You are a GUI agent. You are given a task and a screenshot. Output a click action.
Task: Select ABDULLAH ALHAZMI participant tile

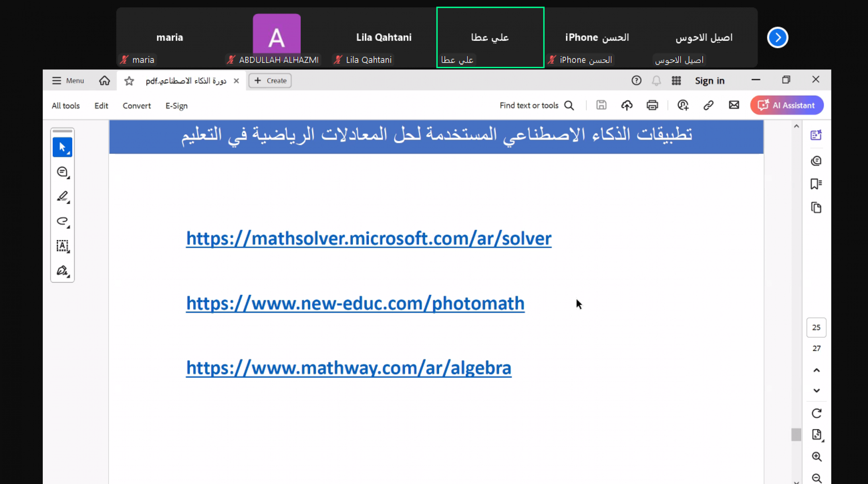click(277, 38)
